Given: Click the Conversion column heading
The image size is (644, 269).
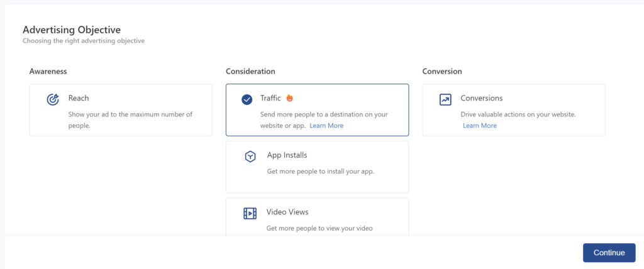Looking at the screenshot, I should coord(442,72).
